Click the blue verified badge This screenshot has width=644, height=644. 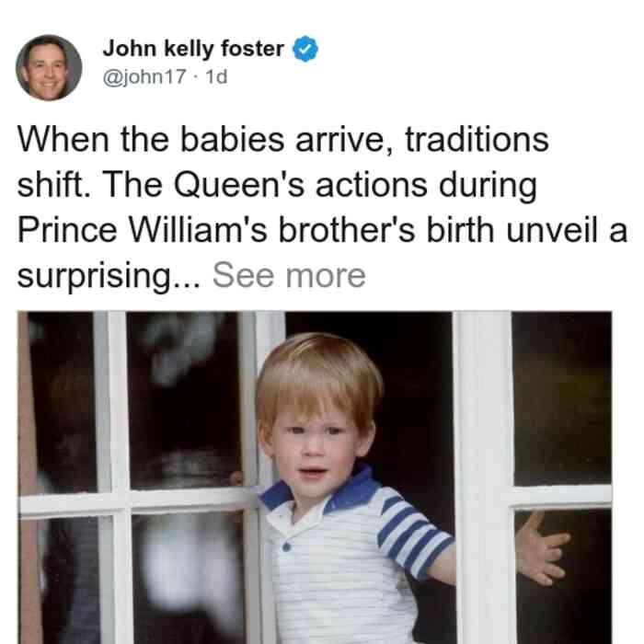[305, 49]
